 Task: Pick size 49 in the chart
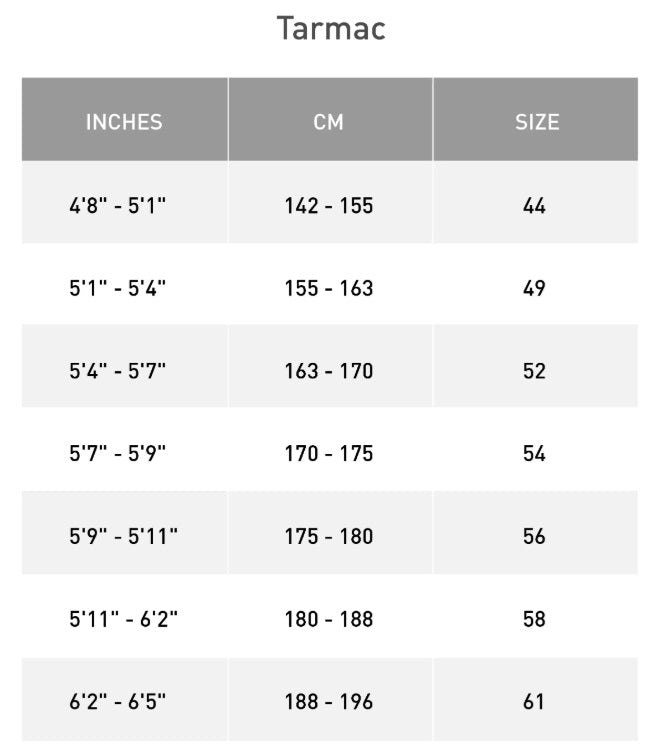(534, 289)
